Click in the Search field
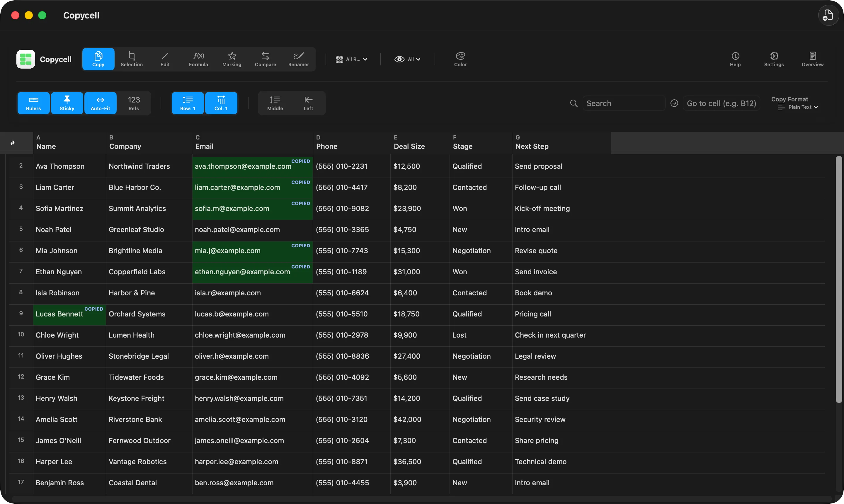 coord(624,103)
